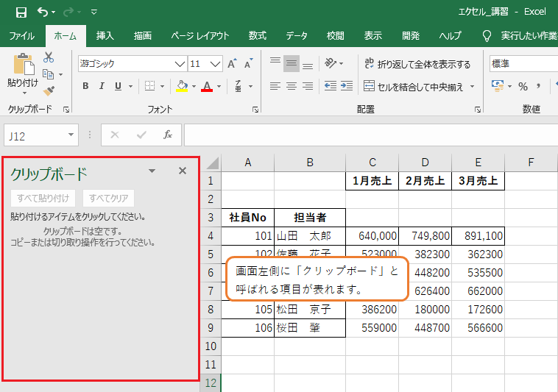Viewport: 558px width, 392px height.
Task: Click the すべて貼り付け button
Action: 43,199
